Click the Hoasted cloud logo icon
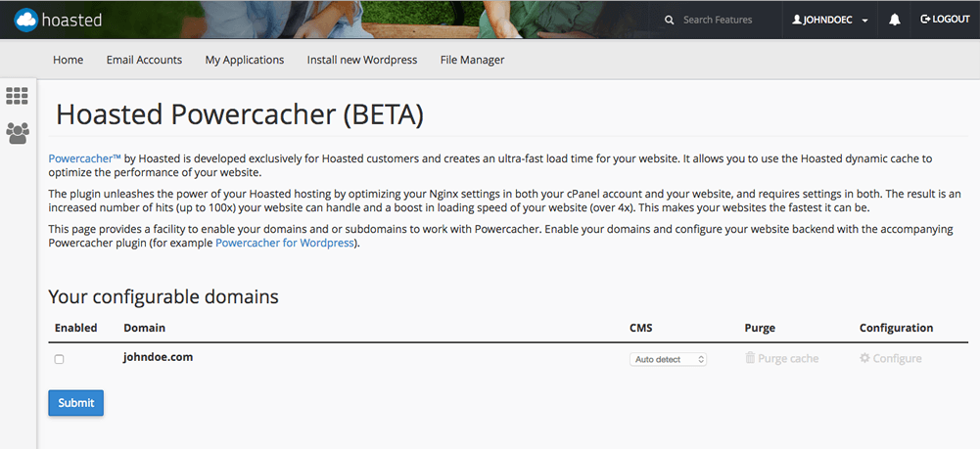Image resolution: width=980 pixels, height=449 pixels. click(x=26, y=19)
